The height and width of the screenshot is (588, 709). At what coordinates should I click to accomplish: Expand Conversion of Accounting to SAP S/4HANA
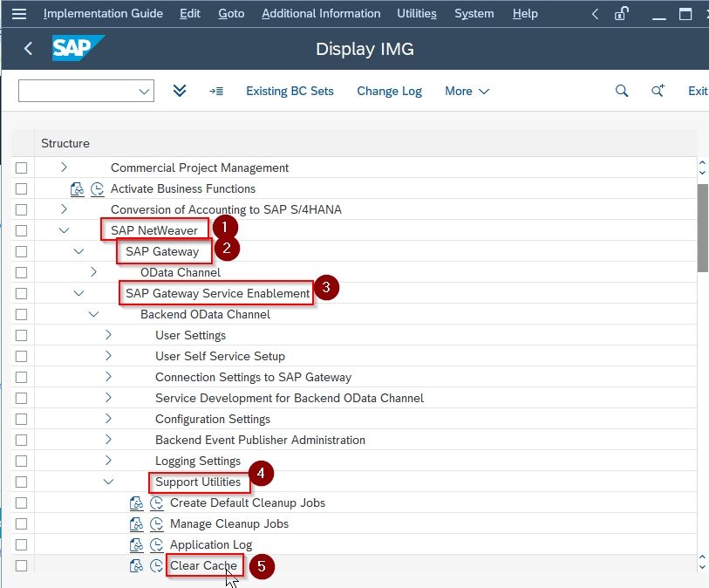click(x=64, y=209)
